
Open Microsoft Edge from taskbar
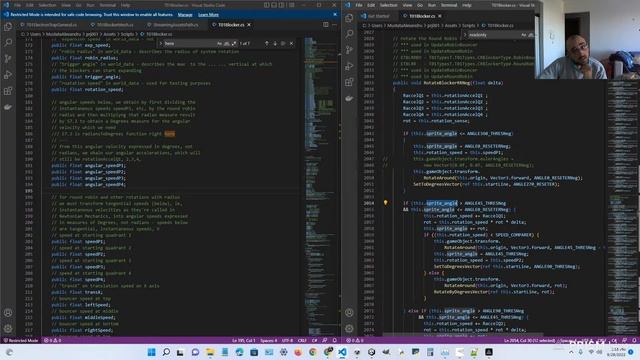click(239, 352)
